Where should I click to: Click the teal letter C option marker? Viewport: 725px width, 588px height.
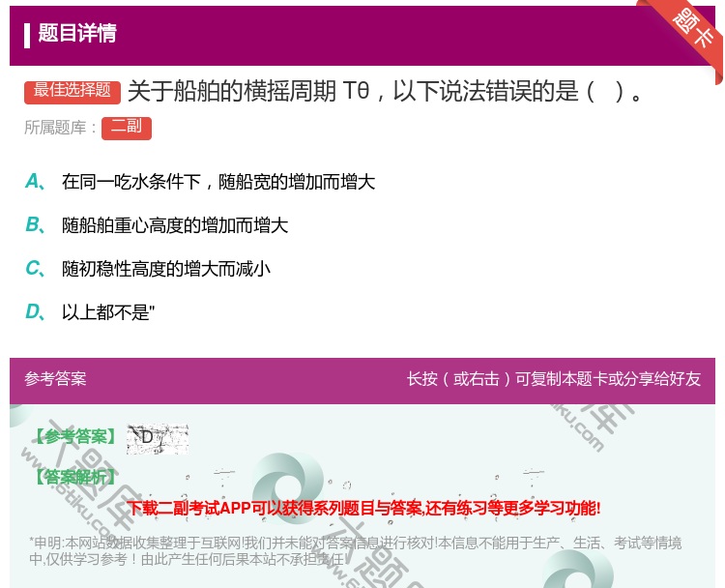pos(35,268)
